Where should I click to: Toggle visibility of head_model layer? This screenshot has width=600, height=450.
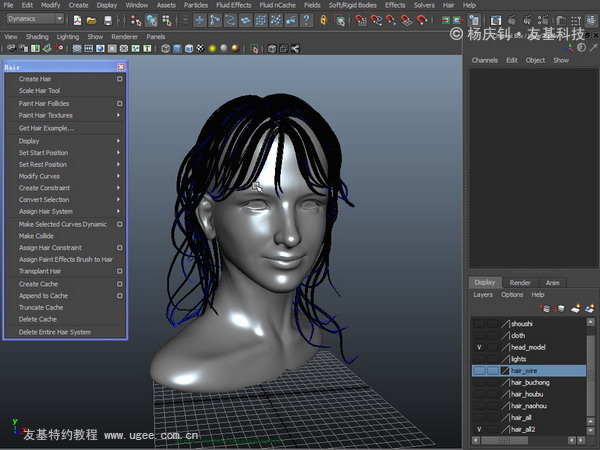pos(479,347)
